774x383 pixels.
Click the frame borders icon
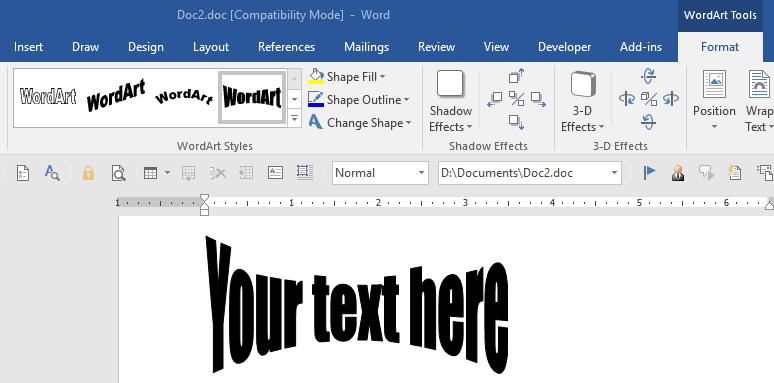pyautogui.click(x=305, y=172)
